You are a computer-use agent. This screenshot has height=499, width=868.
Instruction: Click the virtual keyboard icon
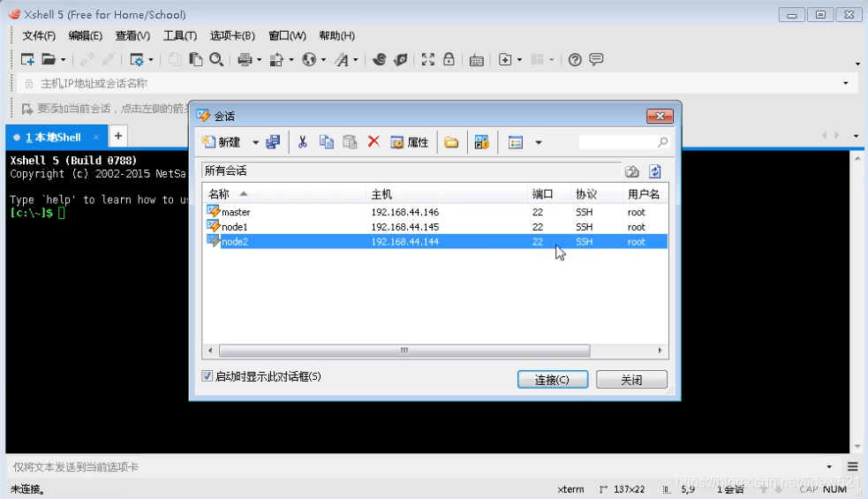(477, 60)
